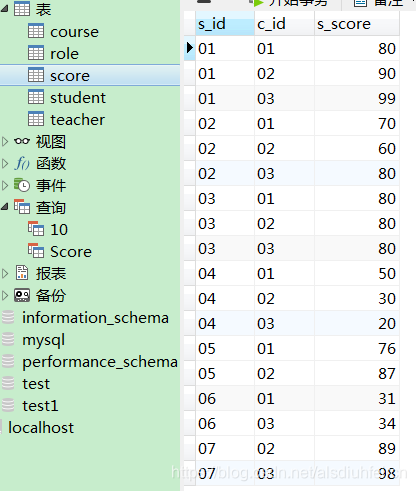Select the s_score cell with value 90
Viewport: 416px width, 491px height.
coord(357,73)
